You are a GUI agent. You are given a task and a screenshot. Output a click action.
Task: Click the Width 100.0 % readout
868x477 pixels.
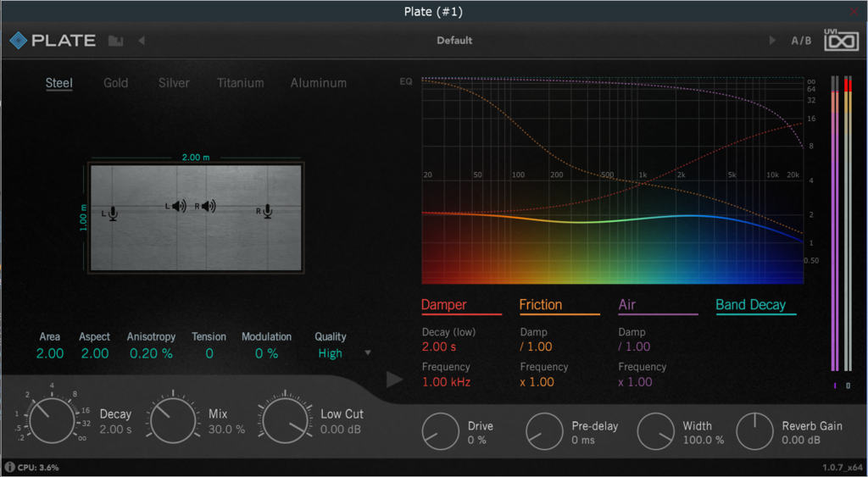click(x=703, y=441)
